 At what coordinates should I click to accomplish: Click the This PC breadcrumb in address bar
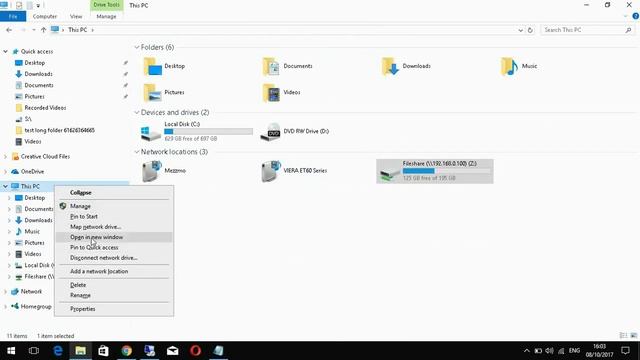click(77, 30)
